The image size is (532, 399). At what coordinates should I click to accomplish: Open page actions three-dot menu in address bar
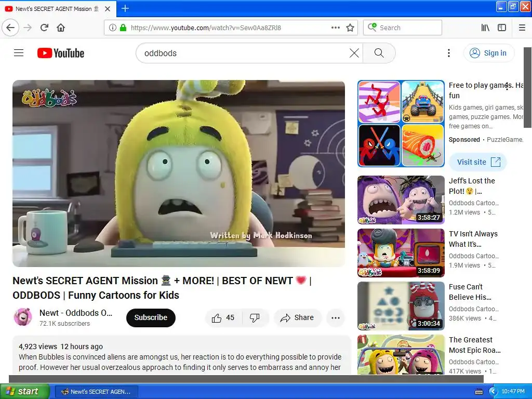(x=335, y=28)
